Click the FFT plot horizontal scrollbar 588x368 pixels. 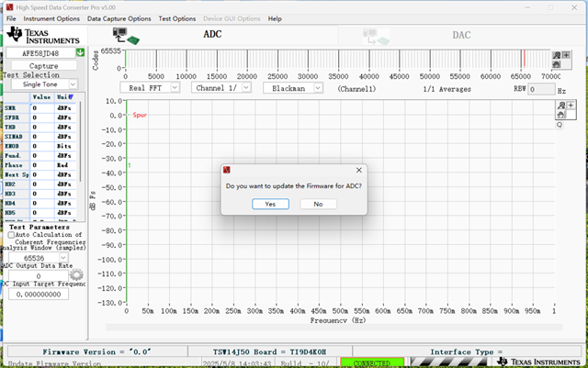(334, 327)
